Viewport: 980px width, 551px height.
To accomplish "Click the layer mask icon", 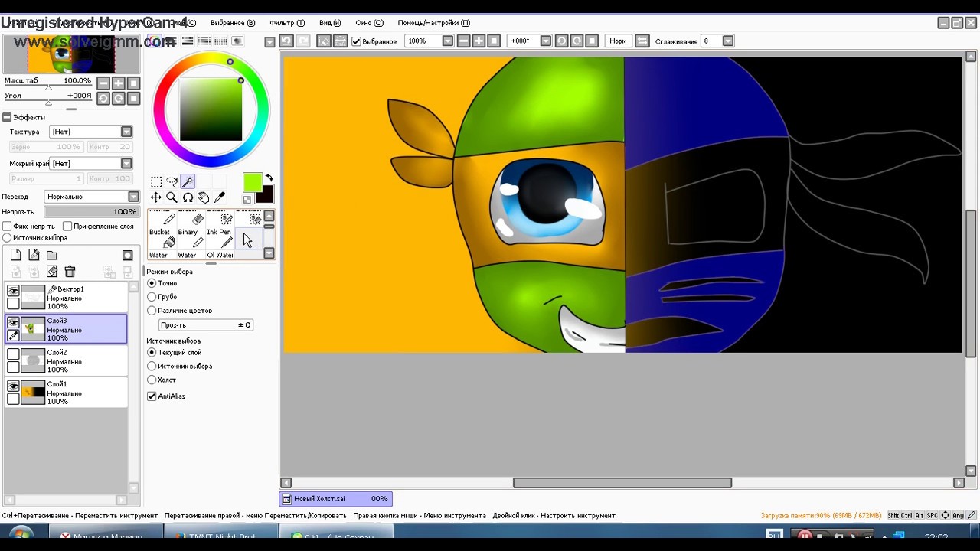I will pyautogui.click(x=128, y=255).
